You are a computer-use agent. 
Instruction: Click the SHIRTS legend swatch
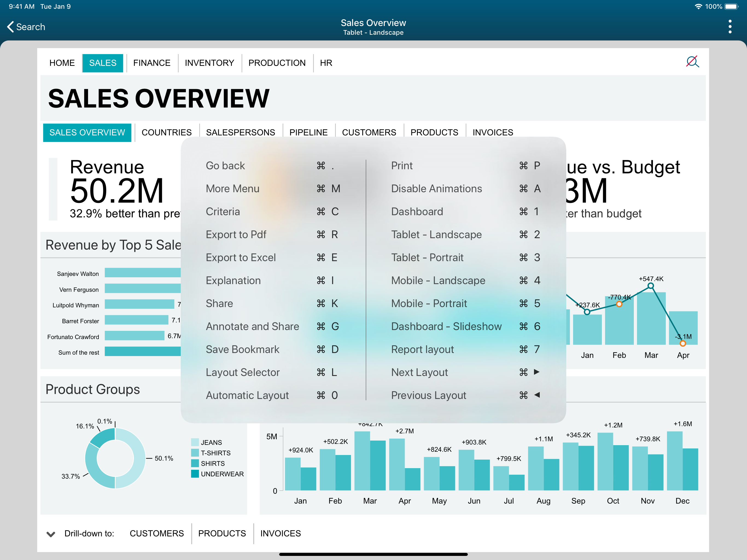click(195, 463)
